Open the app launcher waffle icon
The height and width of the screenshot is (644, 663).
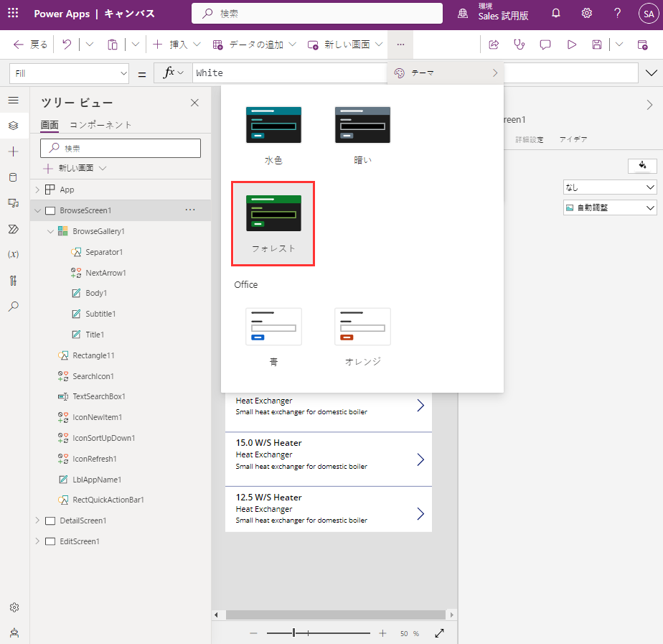point(13,13)
